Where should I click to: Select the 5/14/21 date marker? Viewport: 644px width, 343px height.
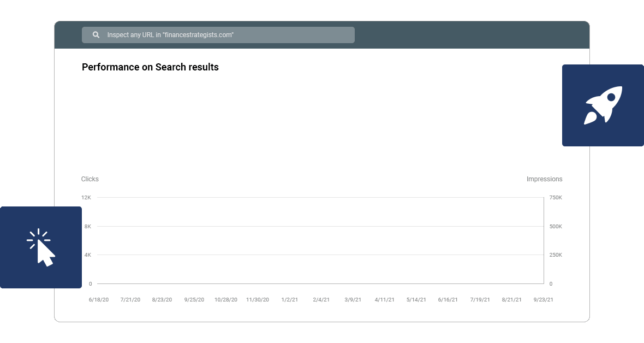416,300
